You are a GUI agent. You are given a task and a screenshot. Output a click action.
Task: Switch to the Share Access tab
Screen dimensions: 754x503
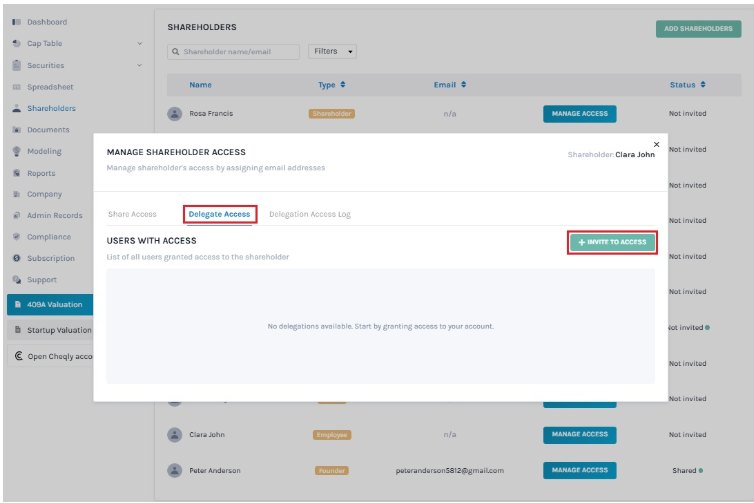[x=132, y=214]
